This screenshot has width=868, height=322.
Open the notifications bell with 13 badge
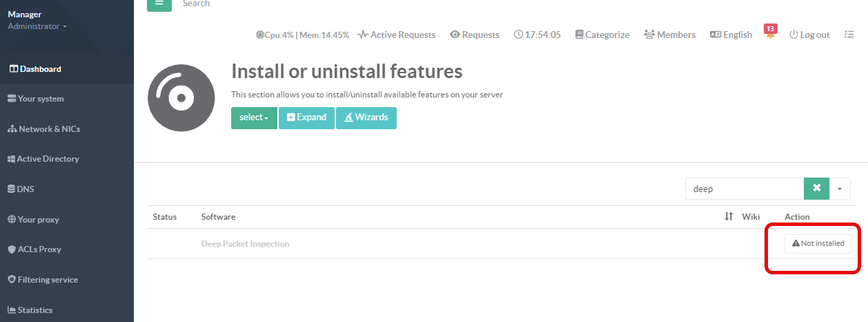[x=770, y=34]
